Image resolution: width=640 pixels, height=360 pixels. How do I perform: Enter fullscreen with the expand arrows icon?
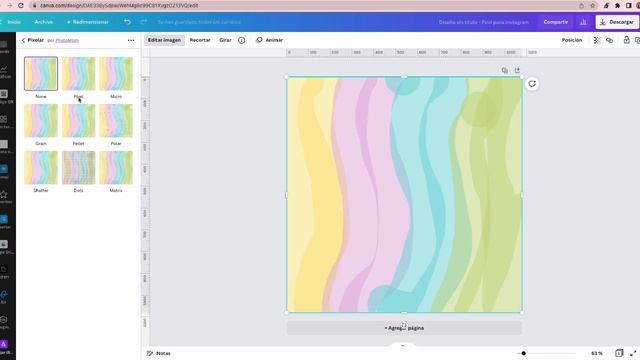tap(633, 353)
